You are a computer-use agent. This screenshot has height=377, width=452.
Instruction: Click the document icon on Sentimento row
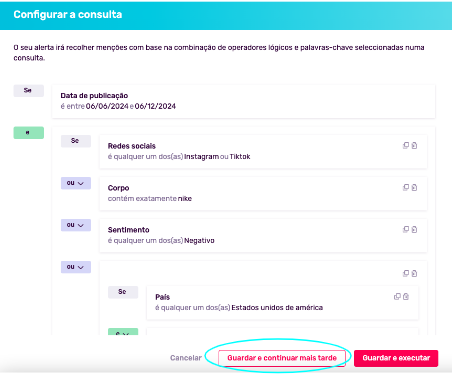tap(414, 229)
